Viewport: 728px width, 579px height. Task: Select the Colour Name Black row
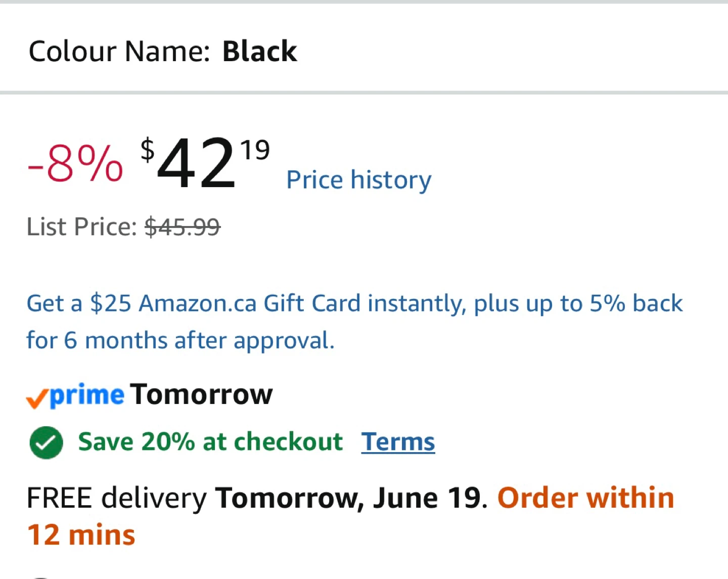point(364,51)
